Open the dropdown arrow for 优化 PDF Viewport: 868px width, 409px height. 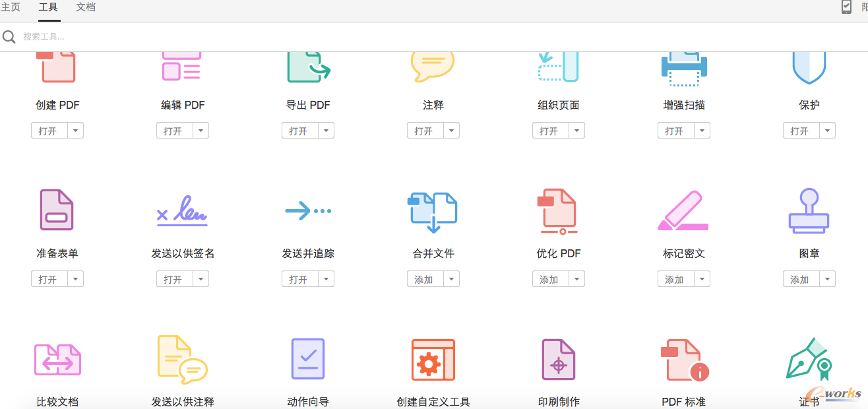point(576,279)
